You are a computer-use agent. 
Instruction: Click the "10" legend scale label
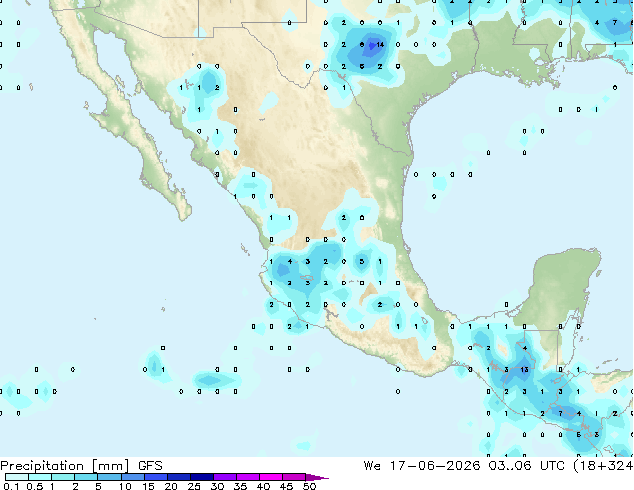point(125,486)
